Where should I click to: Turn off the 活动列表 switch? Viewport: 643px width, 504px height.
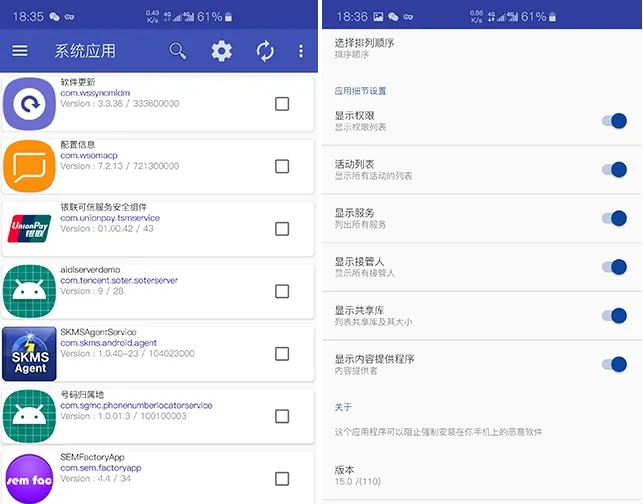(614, 169)
